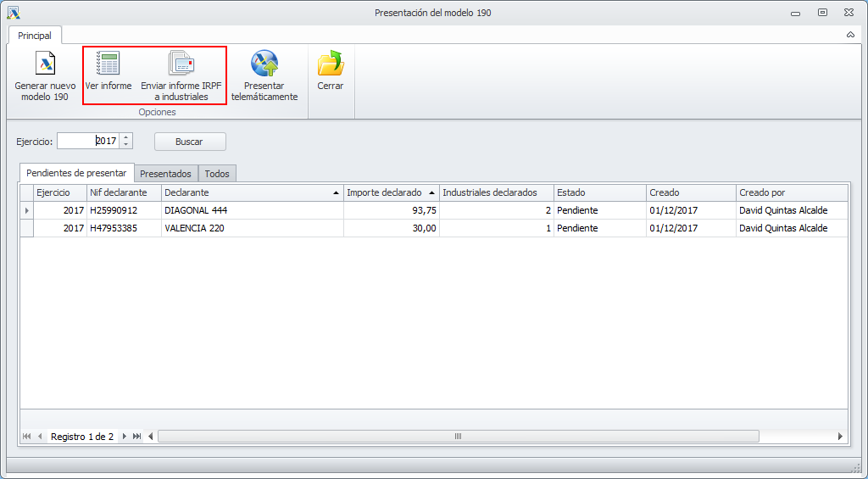Click Generar nuevo modelo 190 icon
The image size is (868, 479).
[46, 63]
